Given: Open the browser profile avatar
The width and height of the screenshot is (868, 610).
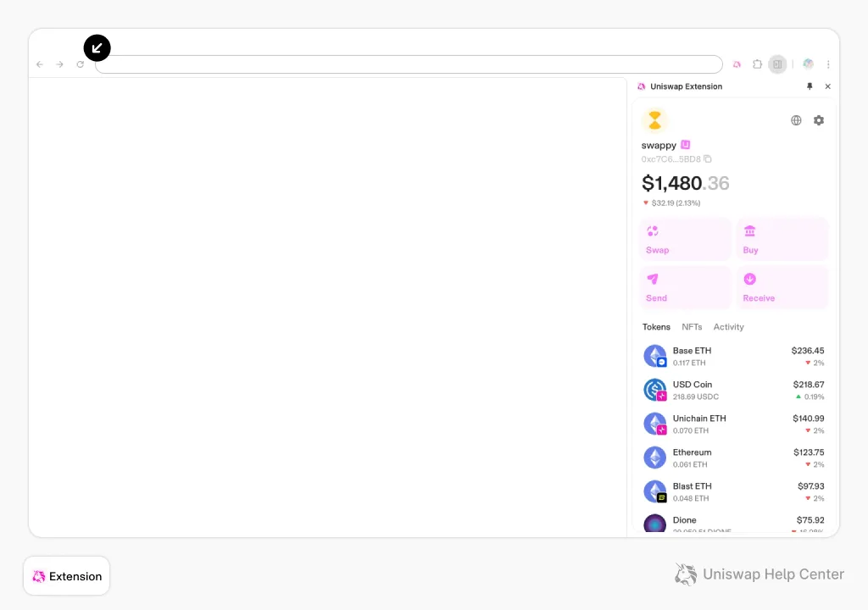Looking at the screenshot, I should [x=808, y=64].
